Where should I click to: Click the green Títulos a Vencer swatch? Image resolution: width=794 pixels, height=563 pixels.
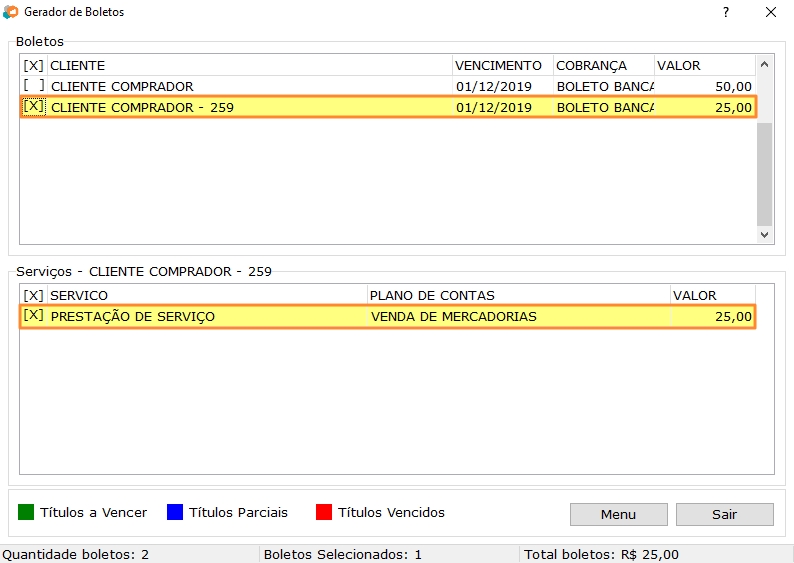pos(26,513)
